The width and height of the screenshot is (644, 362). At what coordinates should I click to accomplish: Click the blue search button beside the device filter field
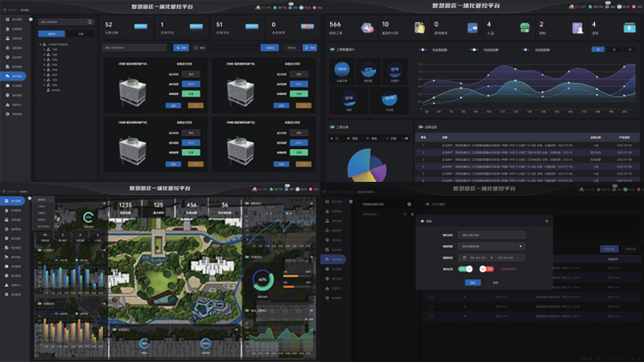[182, 47]
